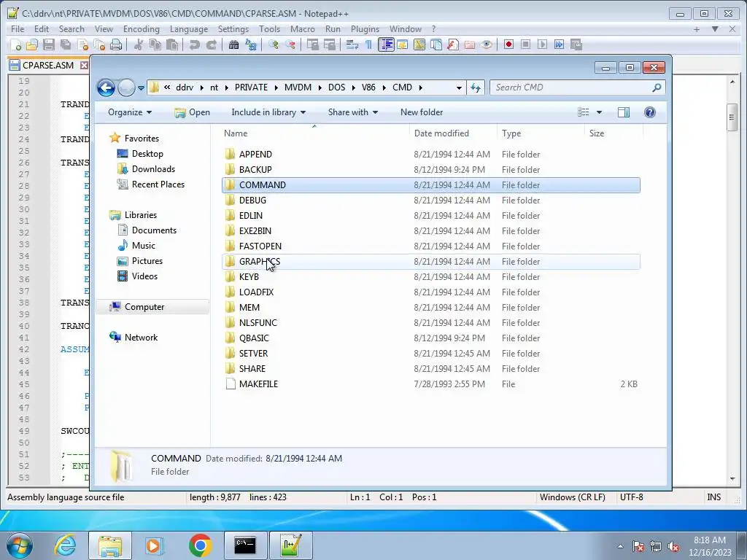Viewport: 747px width, 560px height.
Task: Open File menu in Notepad++
Action: pyautogui.click(x=18, y=29)
